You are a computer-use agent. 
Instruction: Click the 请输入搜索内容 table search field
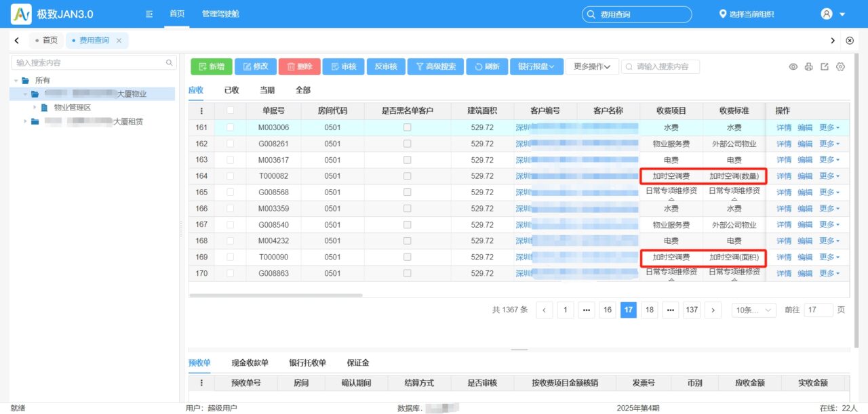coord(660,66)
